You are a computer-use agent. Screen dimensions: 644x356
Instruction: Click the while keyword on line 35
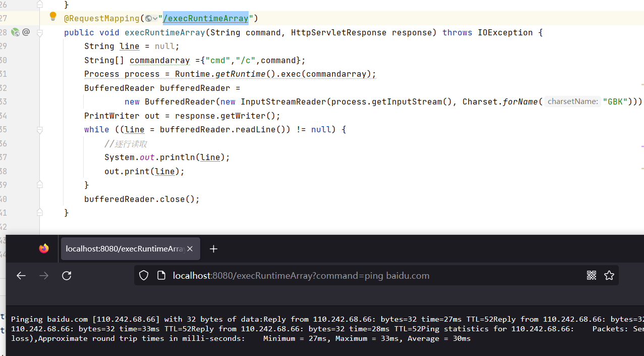97,129
